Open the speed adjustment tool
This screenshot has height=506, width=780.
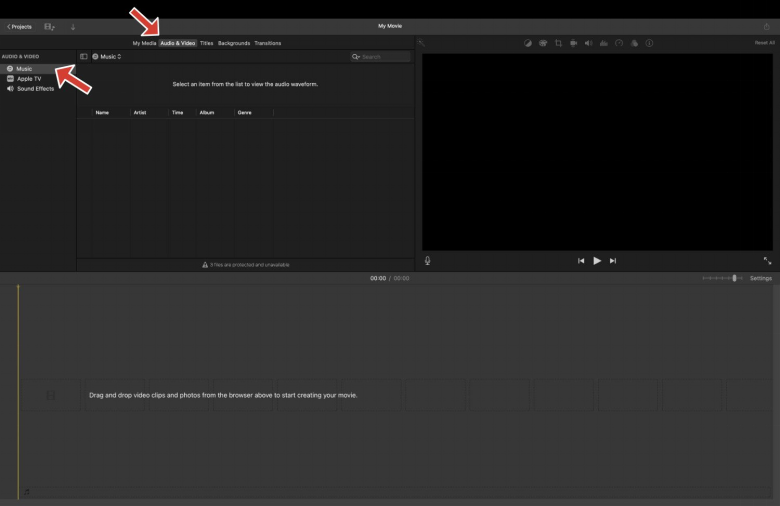(619, 43)
